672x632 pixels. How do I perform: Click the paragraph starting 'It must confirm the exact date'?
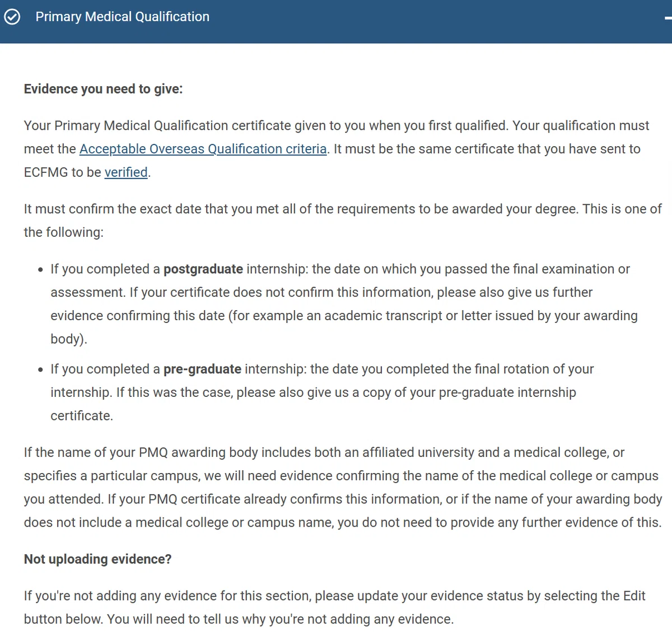coord(343,221)
